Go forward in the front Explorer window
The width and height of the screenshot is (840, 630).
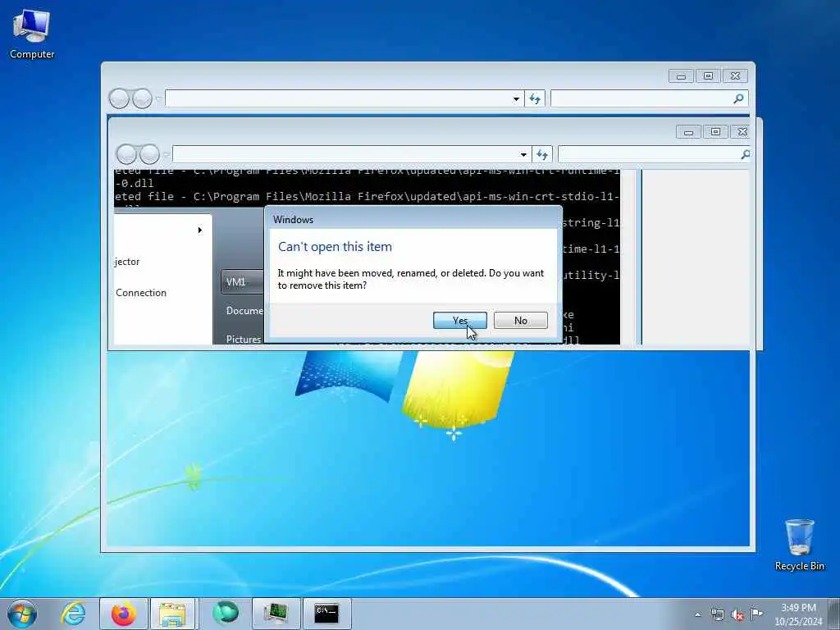(x=149, y=154)
